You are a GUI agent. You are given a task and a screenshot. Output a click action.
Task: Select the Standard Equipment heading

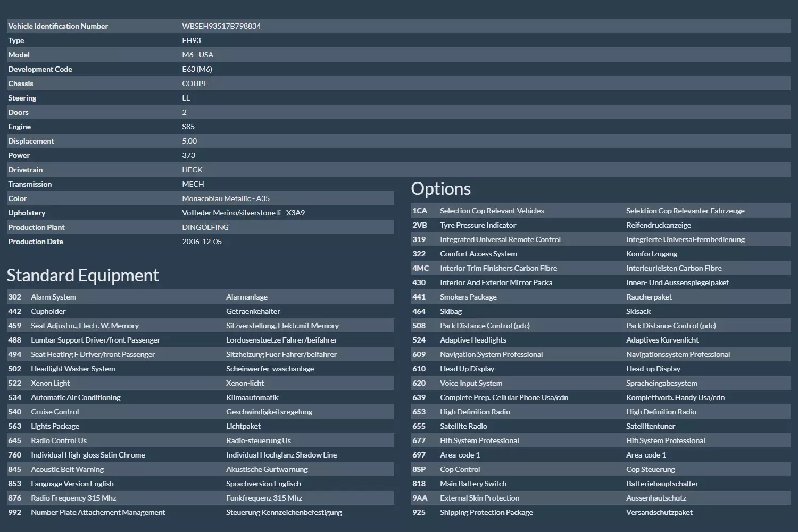[x=82, y=276]
